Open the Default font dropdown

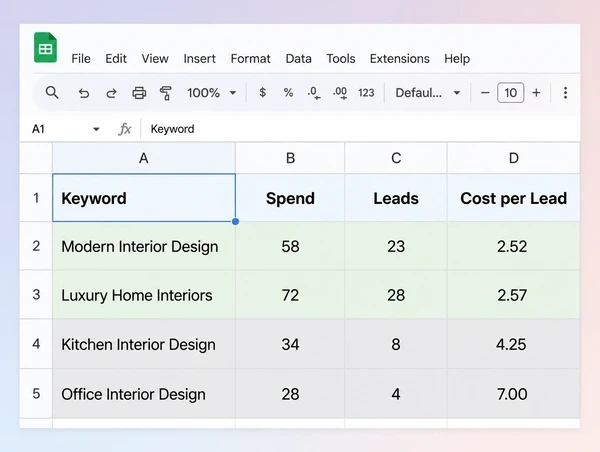coord(427,93)
